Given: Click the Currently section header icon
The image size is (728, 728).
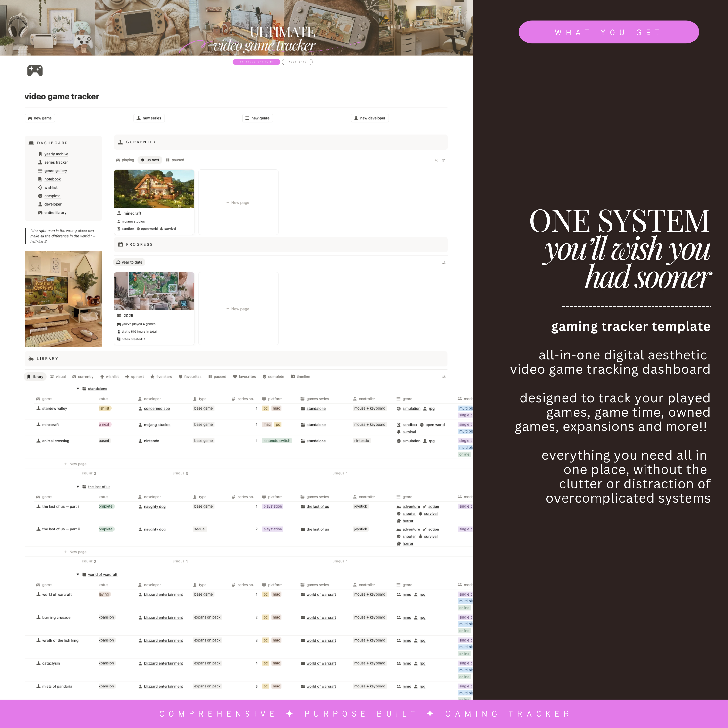Looking at the screenshot, I should click(x=121, y=142).
